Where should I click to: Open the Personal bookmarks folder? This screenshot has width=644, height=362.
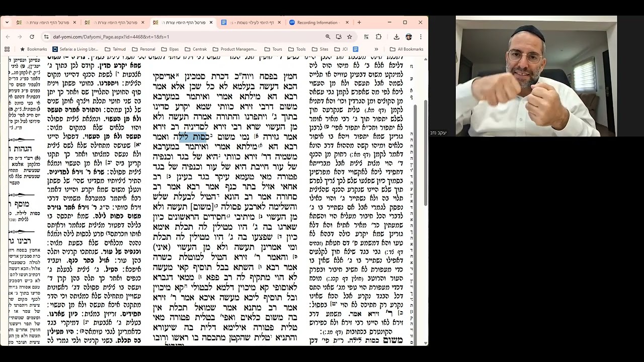click(143, 49)
